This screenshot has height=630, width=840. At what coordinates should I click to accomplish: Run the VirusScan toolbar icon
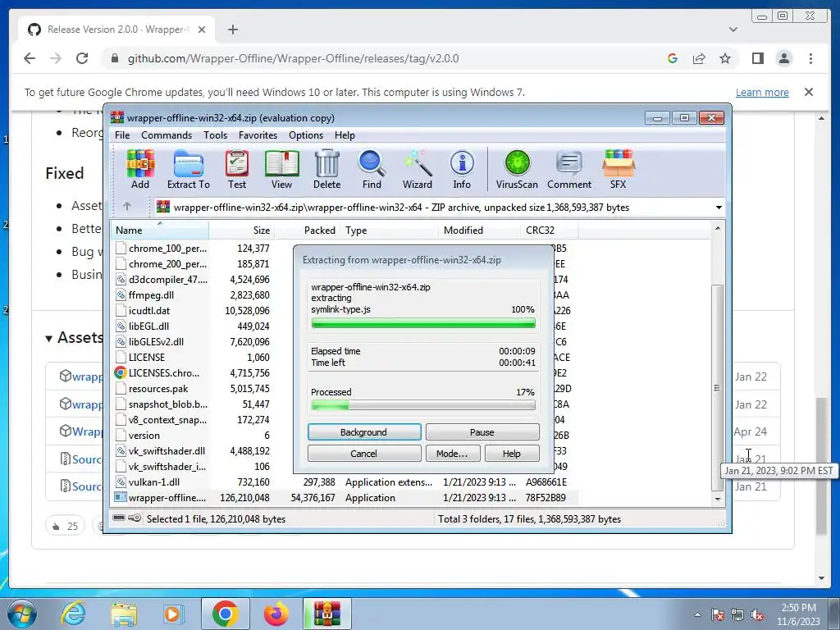pos(517,169)
